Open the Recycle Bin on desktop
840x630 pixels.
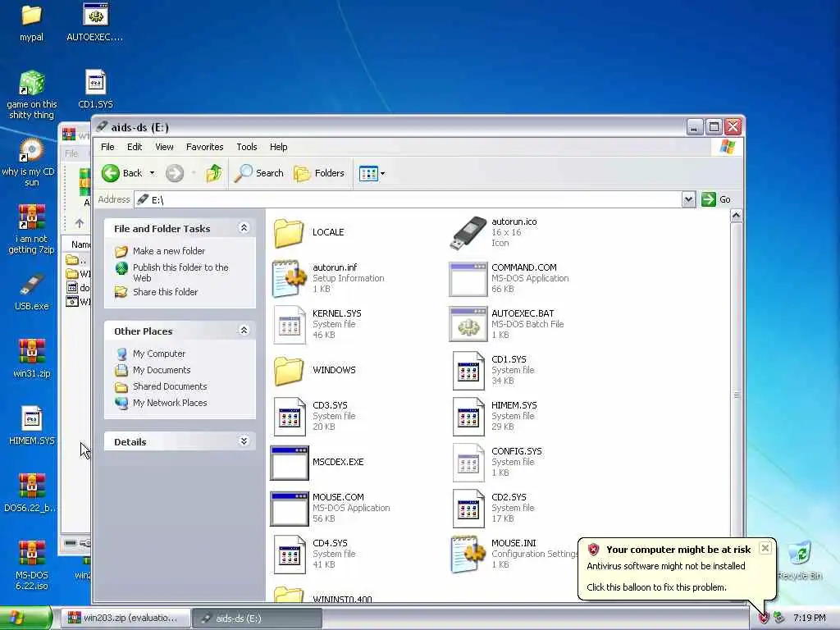(x=799, y=560)
